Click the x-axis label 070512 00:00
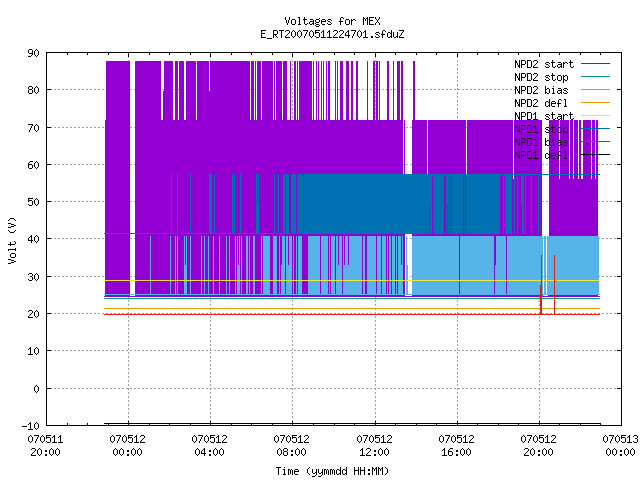The height and width of the screenshot is (480, 640). (127, 446)
